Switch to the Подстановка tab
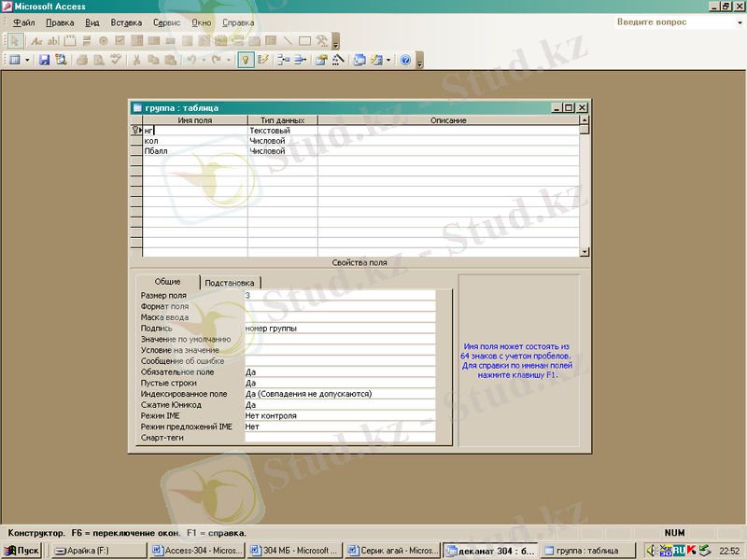Screen dimensions: 747x560 coord(230,282)
